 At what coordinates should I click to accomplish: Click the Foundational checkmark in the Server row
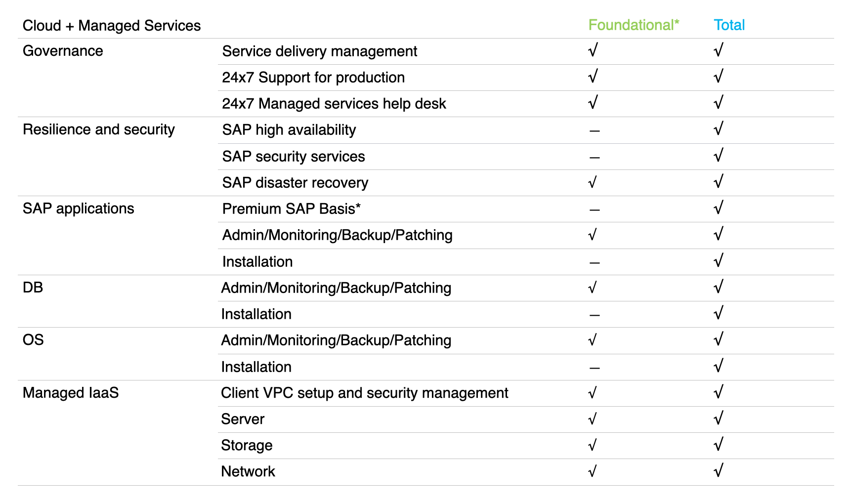click(x=593, y=419)
